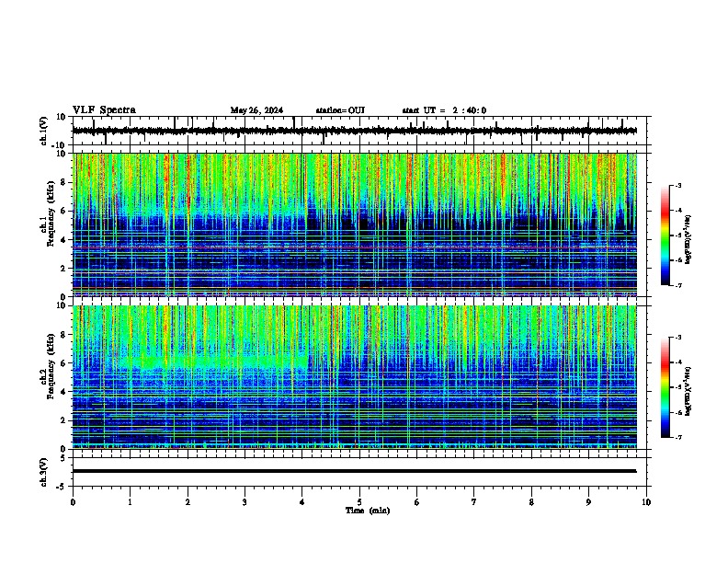Image resolution: width=728 pixels, height=563 pixels.
Task: Click time axis tick label "7"
Action: pyautogui.click(x=474, y=502)
